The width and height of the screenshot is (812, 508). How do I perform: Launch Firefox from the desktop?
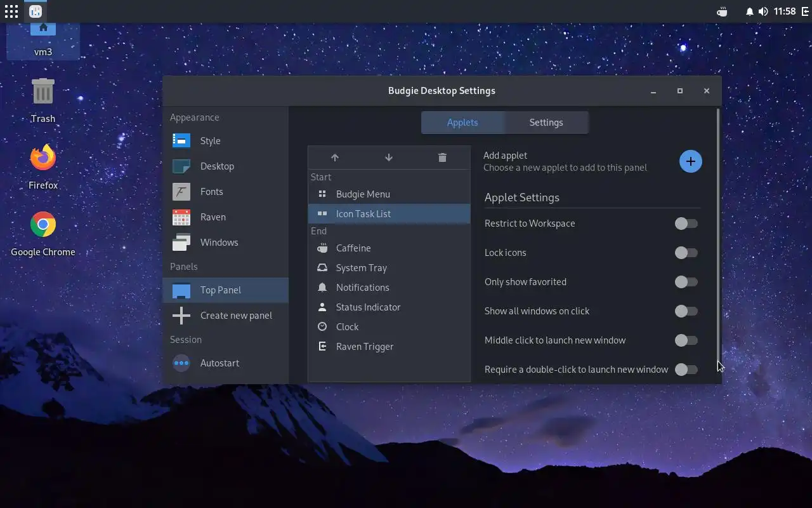(43, 158)
